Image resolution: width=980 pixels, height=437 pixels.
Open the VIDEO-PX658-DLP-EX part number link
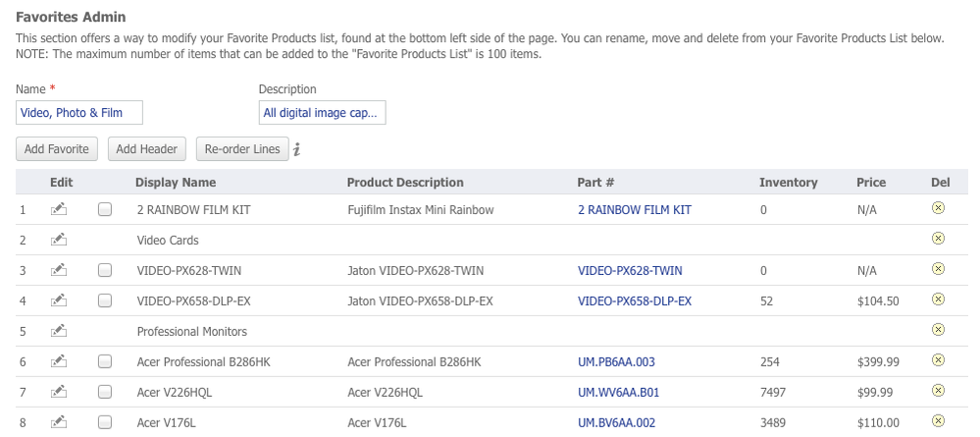(x=634, y=300)
